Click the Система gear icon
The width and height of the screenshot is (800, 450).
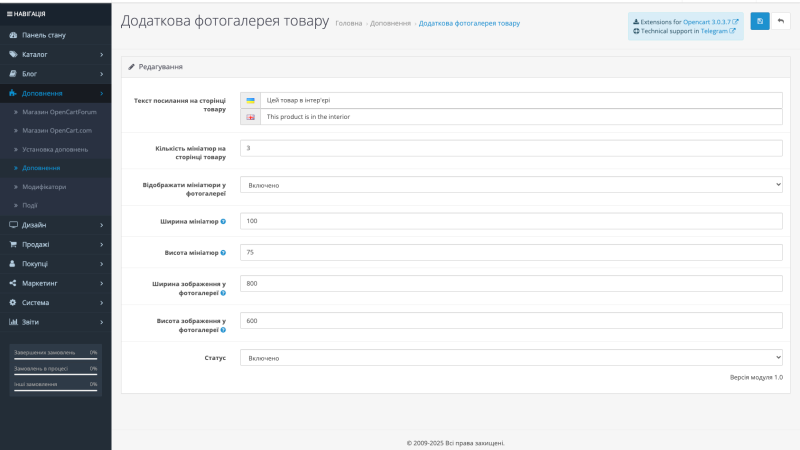click(13, 303)
